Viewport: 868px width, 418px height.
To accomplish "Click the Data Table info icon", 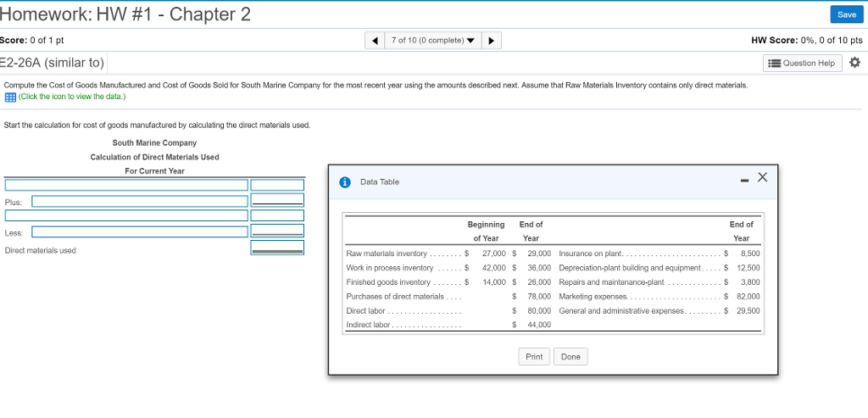I will click(x=345, y=182).
